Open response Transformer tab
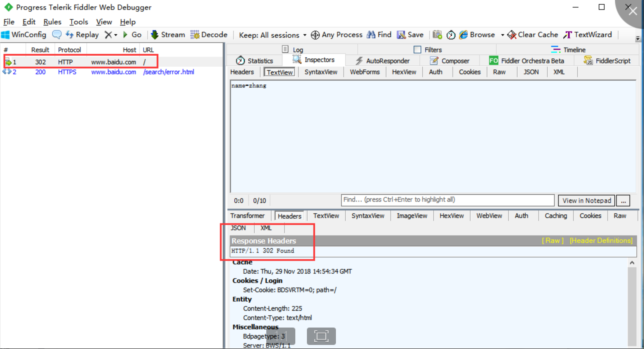This screenshot has width=644, height=349. [x=247, y=216]
